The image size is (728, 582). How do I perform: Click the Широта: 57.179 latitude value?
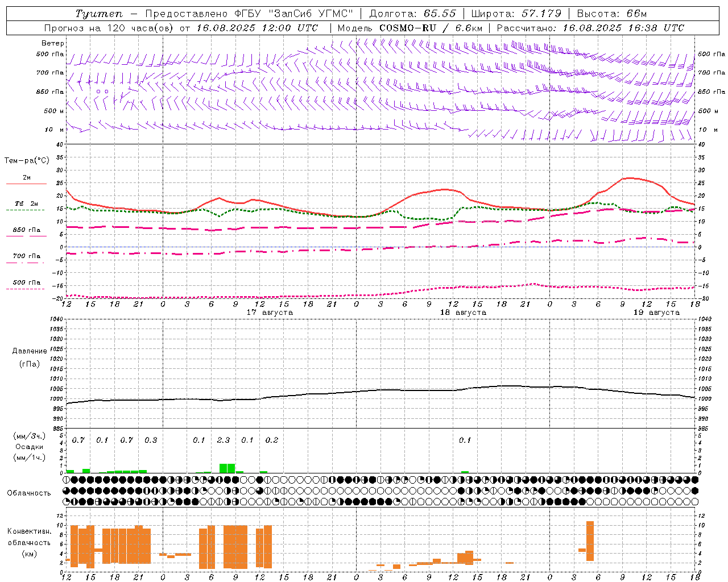point(516,14)
